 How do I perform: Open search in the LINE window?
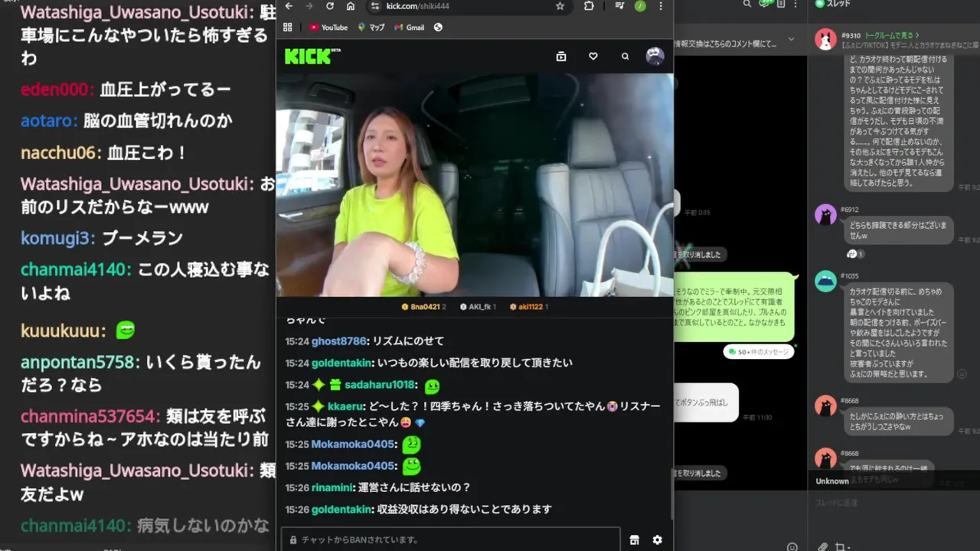(x=747, y=5)
